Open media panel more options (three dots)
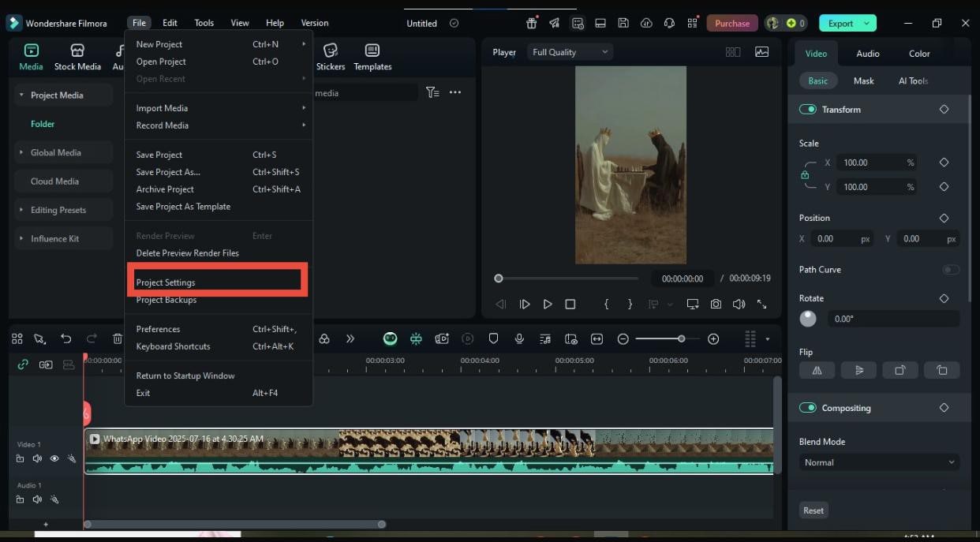 click(455, 92)
